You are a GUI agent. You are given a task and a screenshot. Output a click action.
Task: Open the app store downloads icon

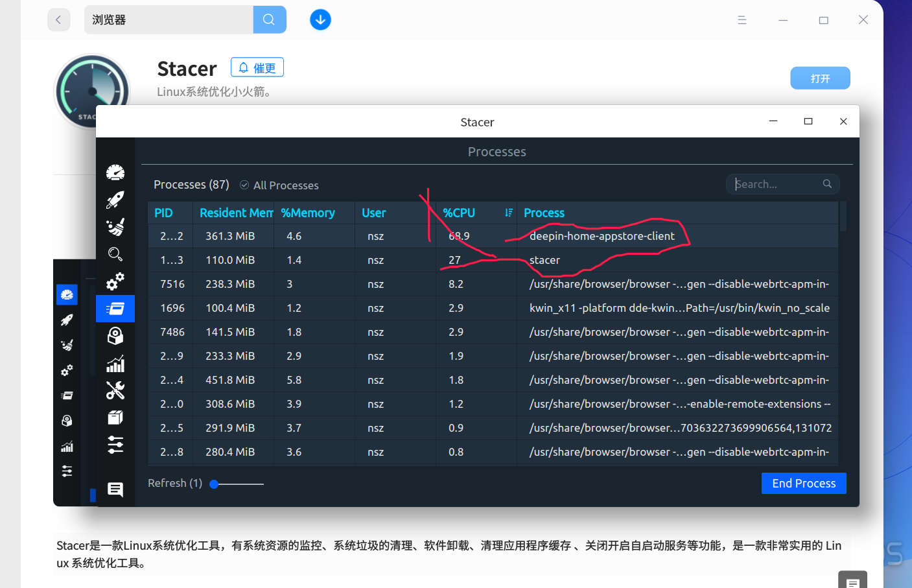320,19
